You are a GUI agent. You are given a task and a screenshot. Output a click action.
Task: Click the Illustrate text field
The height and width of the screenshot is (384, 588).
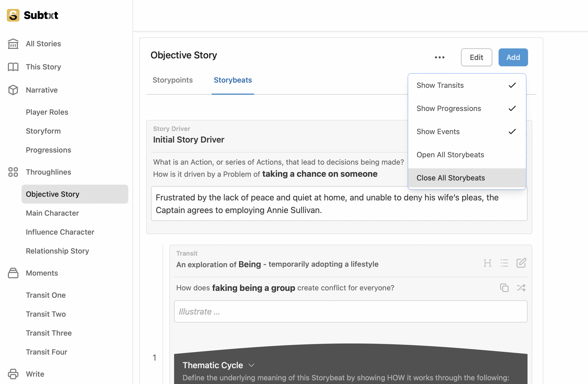click(x=351, y=311)
